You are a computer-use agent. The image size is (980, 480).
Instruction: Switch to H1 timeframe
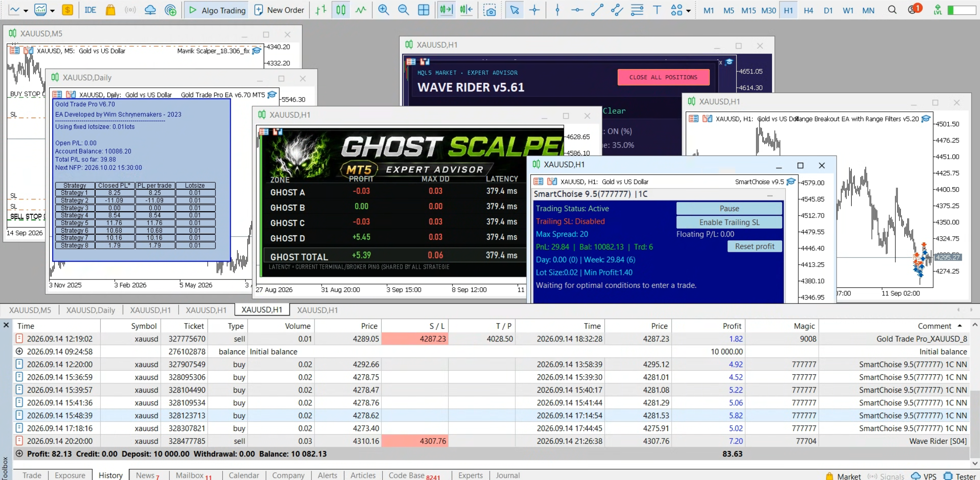point(788,10)
